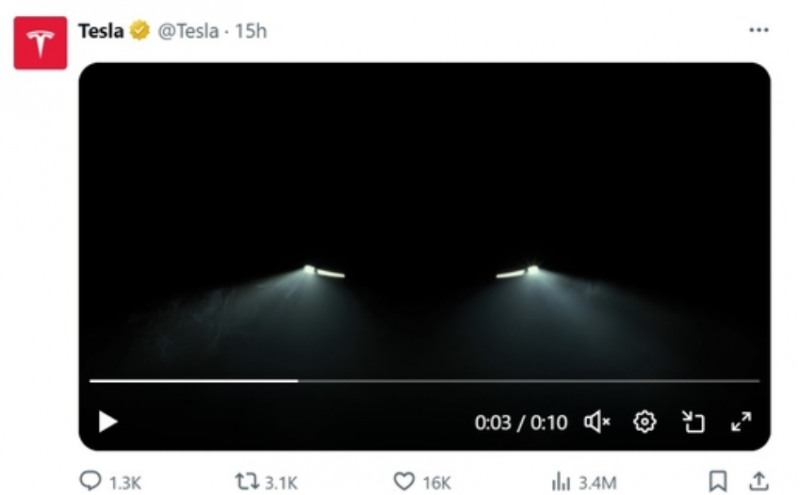Click the @Tesla handle

[186, 31]
